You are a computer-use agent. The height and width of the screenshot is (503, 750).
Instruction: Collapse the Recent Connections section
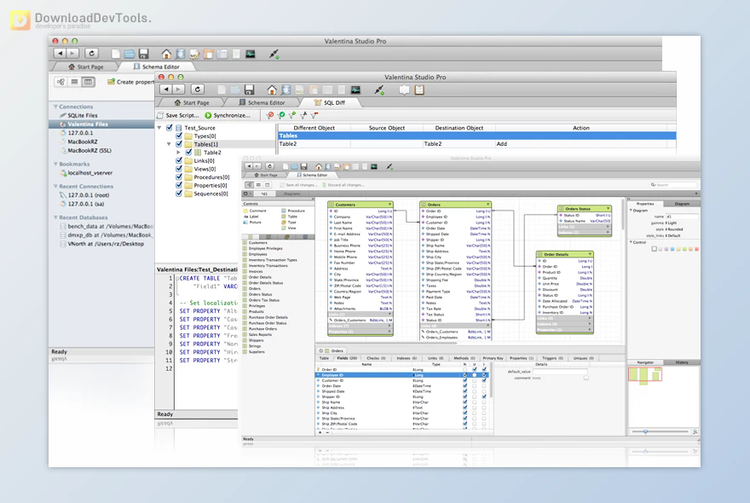55,186
